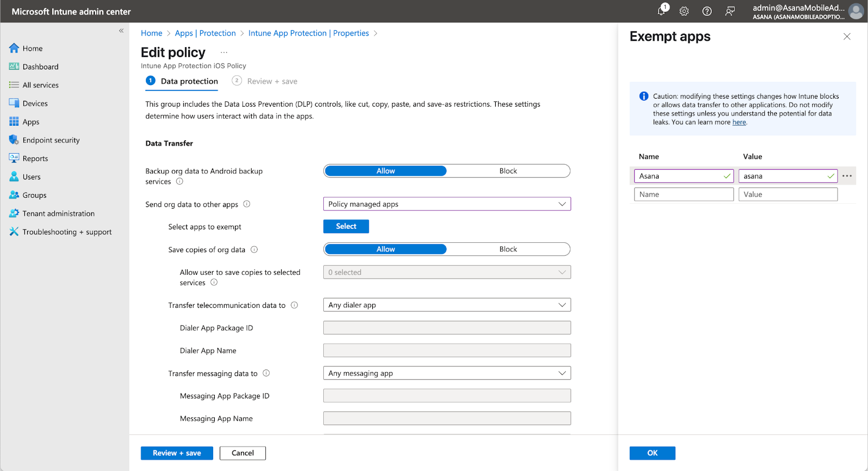Open the feedback icon in header
Image resolution: width=868 pixels, height=471 pixels.
click(730, 11)
